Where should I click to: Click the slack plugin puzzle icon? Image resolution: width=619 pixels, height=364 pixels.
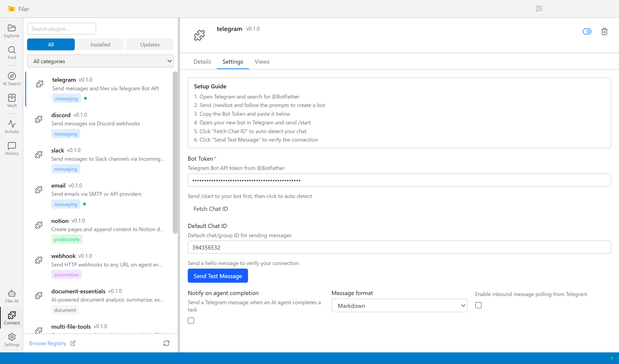coord(38,155)
